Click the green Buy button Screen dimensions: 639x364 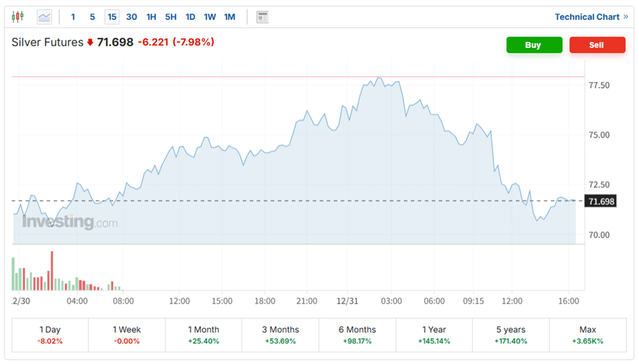[x=533, y=45]
